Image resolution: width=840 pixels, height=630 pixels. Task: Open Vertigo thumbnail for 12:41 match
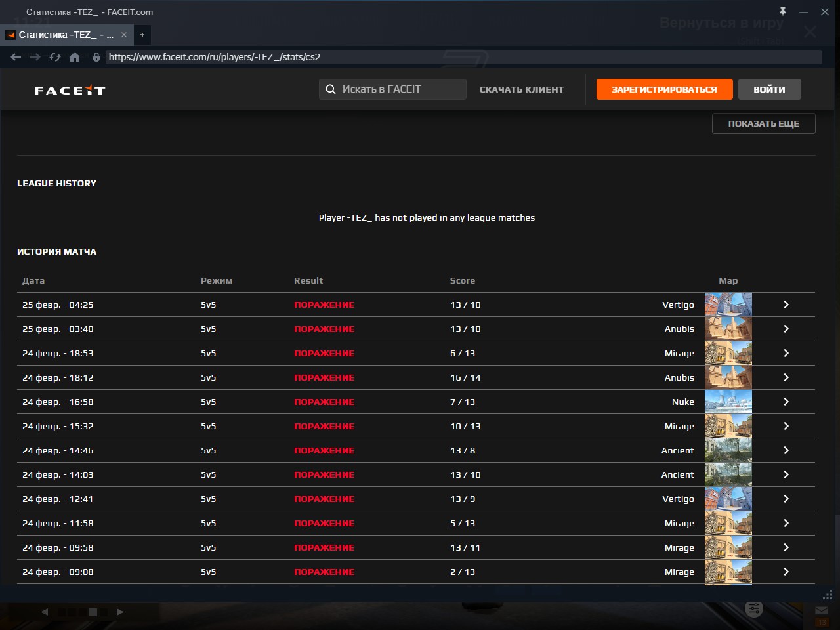point(728,499)
